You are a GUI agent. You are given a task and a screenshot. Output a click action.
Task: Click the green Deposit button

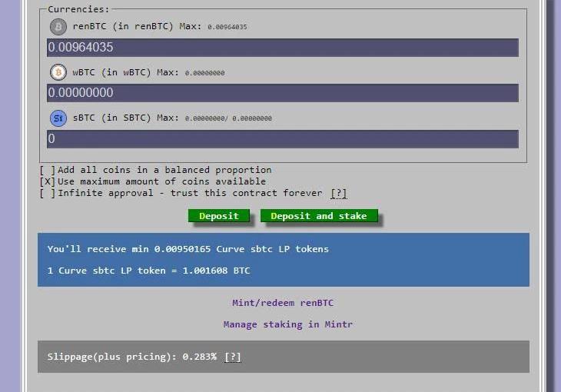[218, 216]
